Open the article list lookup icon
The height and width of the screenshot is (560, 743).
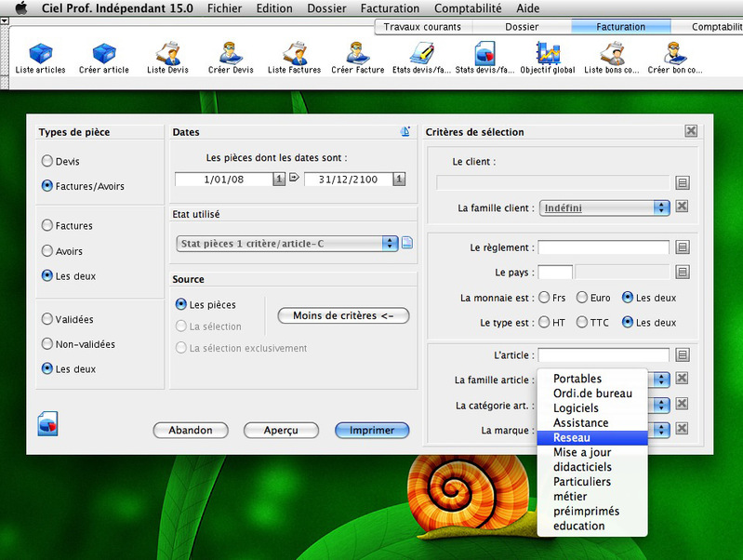(x=683, y=354)
